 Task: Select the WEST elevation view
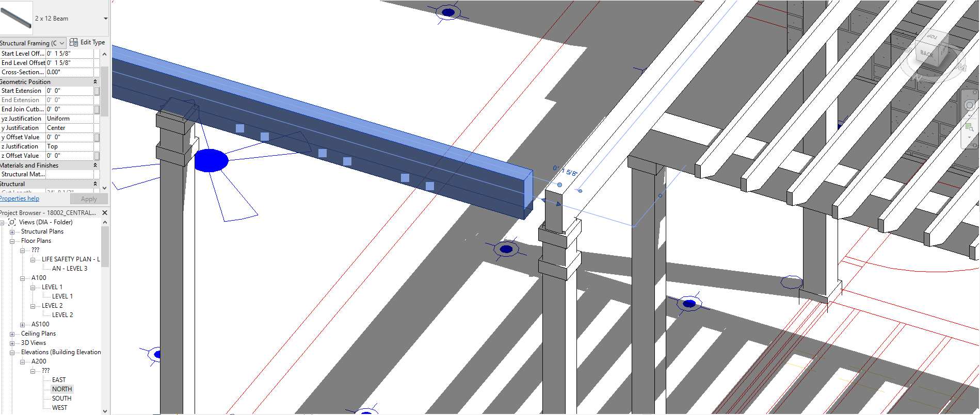click(59, 408)
